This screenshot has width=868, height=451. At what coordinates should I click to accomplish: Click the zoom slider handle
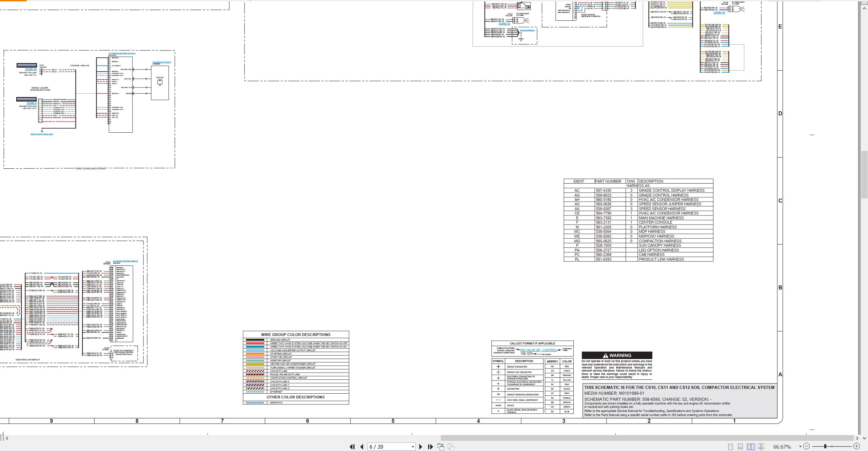coord(825,447)
